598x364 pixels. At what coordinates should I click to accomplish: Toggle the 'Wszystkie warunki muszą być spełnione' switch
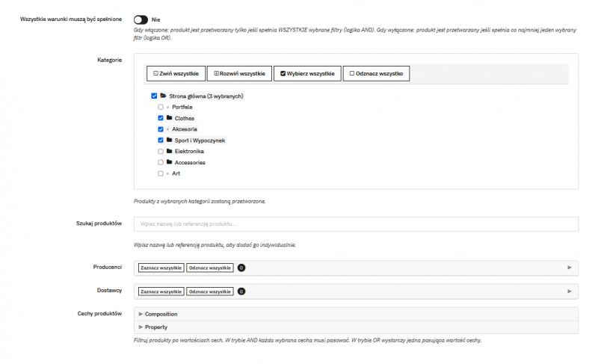[141, 20]
